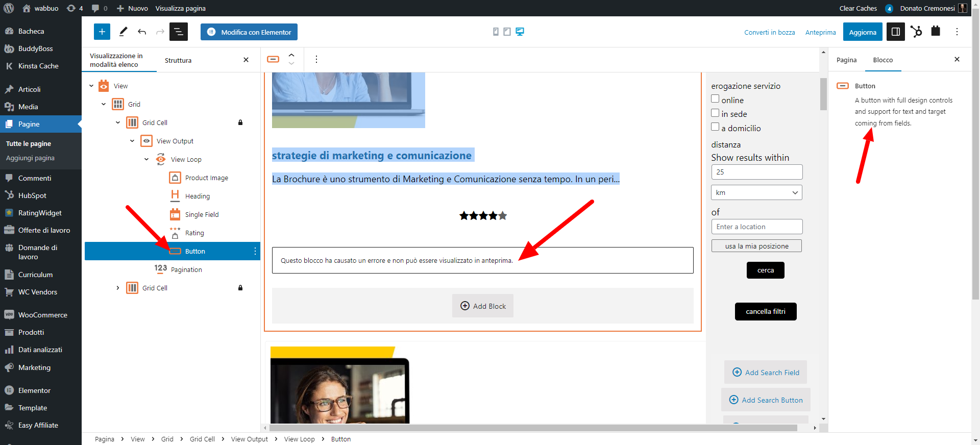
Task: Click the Aggiorna update button
Action: 863,32
